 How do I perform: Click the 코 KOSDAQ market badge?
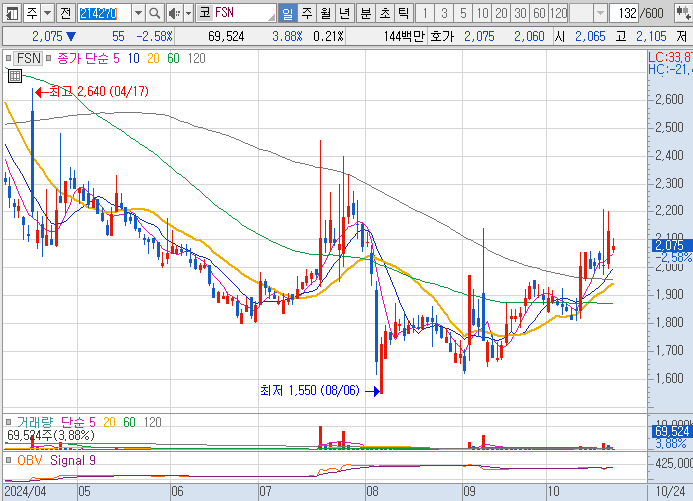tap(205, 13)
